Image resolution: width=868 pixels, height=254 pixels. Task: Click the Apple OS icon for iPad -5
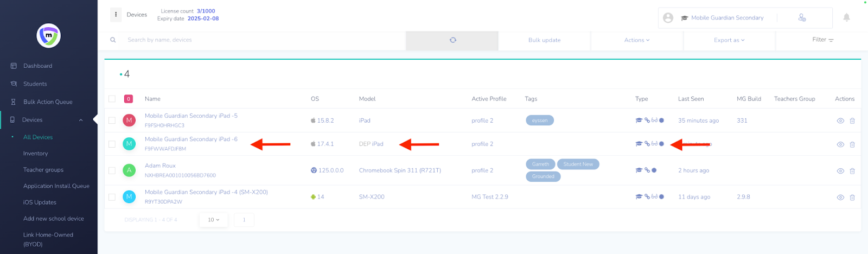pyautogui.click(x=313, y=120)
